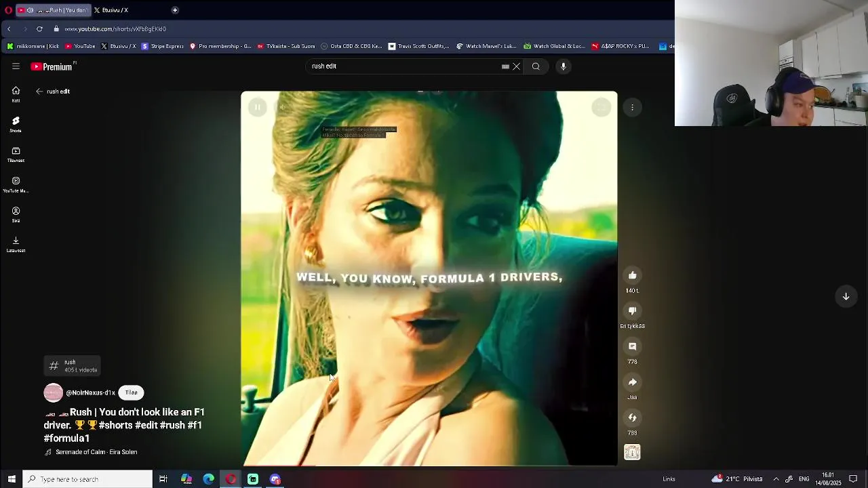This screenshot has height=488, width=868.
Task: Subscribe using the Tilaa button
Action: click(x=131, y=392)
